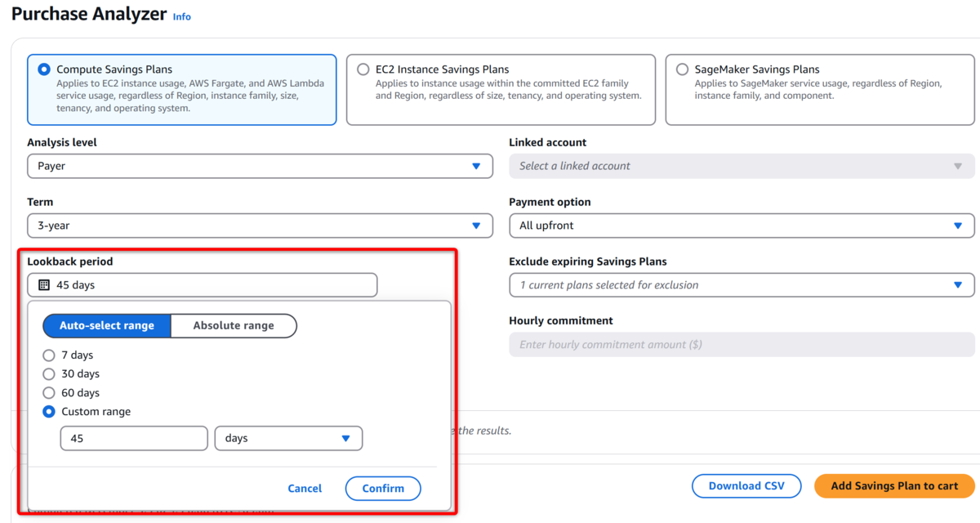
Task: Open the Info link beside Purchase Analyzer
Action: click(x=181, y=16)
